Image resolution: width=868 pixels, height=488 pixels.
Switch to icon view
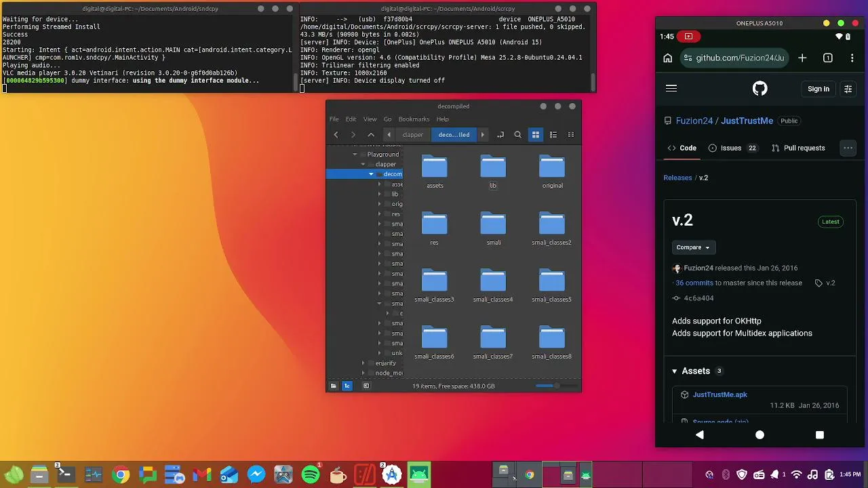click(x=536, y=135)
